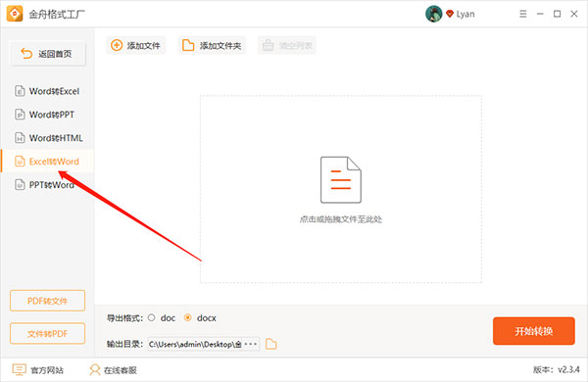Open the hamburger menu icon
This screenshot has width=588, height=382.
coord(522,14)
